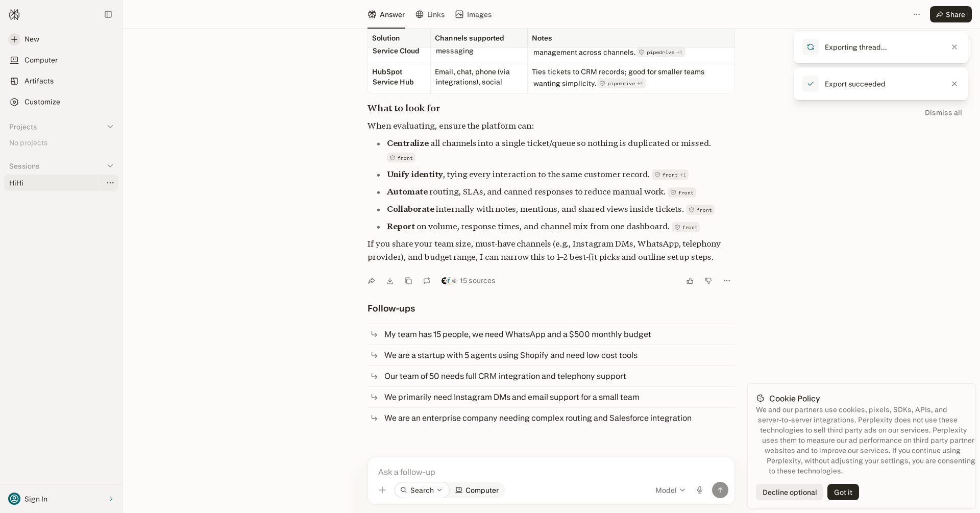Give the answer a thumbs down
This screenshot has height=513, width=980.
pos(708,281)
